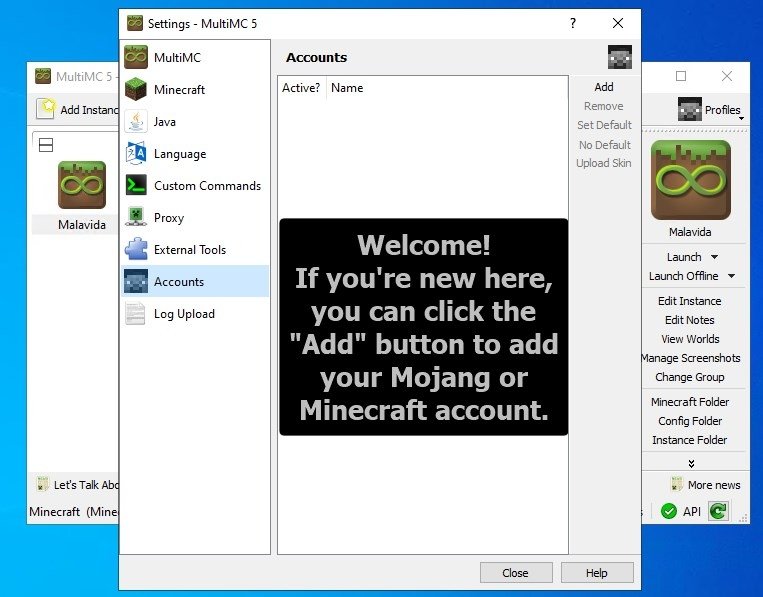Image resolution: width=763 pixels, height=597 pixels.
Task: Click Edit Notes in main window
Action: pyautogui.click(x=690, y=320)
